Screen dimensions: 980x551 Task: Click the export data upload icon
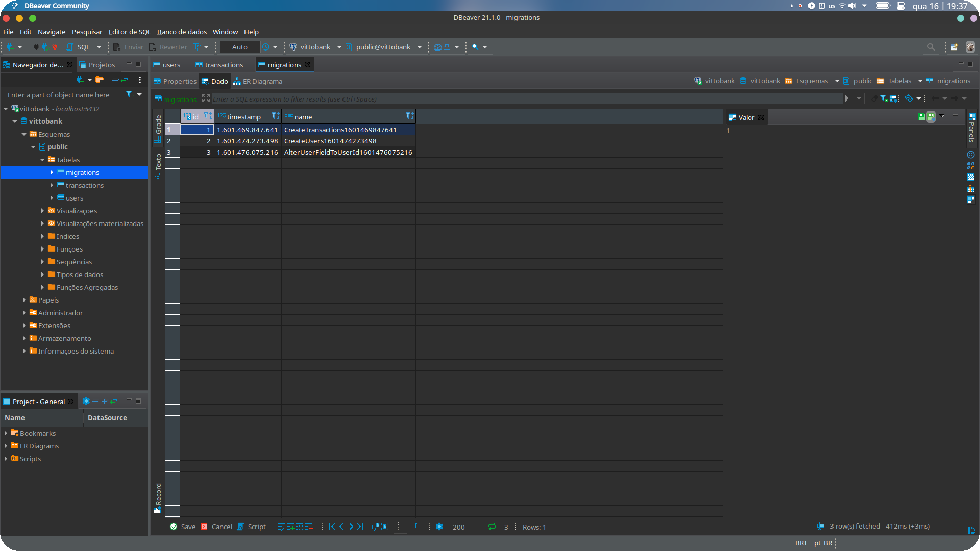(x=416, y=527)
